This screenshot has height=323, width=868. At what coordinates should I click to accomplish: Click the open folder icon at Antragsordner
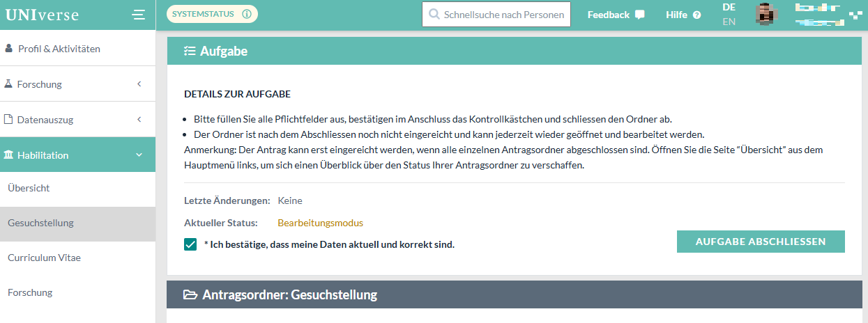coord(190,294)
